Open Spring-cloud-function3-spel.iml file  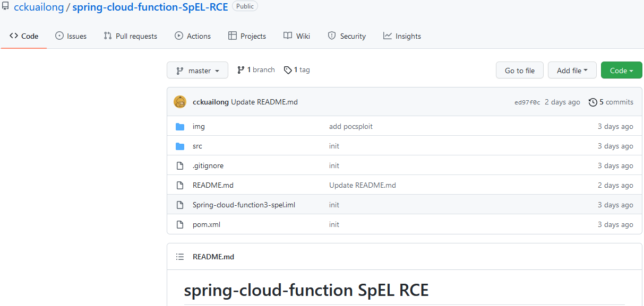click(x=244, y=205)
